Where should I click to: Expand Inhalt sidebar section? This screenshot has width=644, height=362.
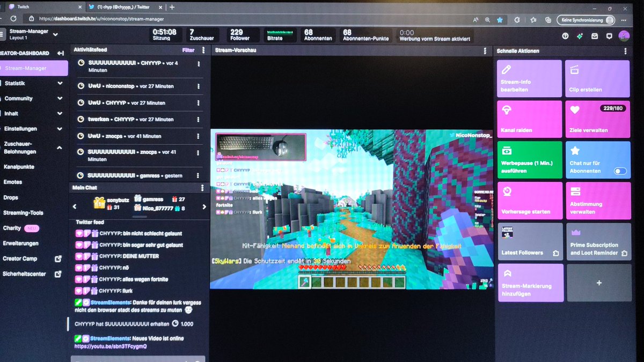pos(60,114)
